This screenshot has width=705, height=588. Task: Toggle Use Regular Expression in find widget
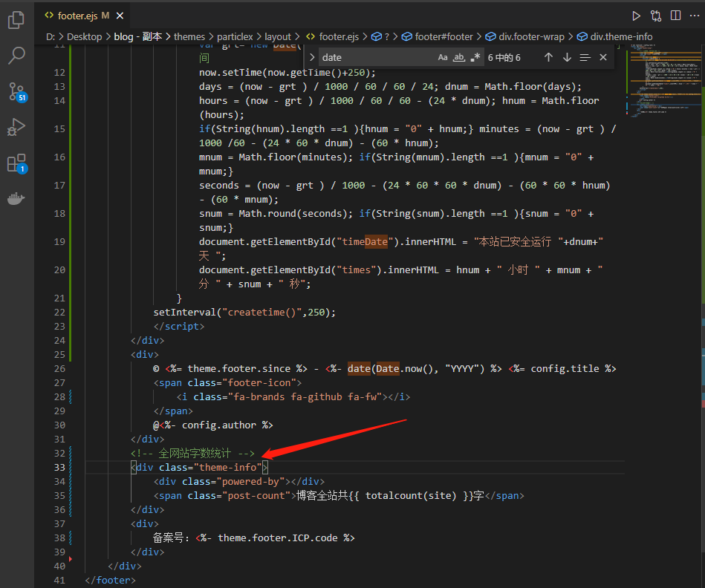[x=475, y=57]
